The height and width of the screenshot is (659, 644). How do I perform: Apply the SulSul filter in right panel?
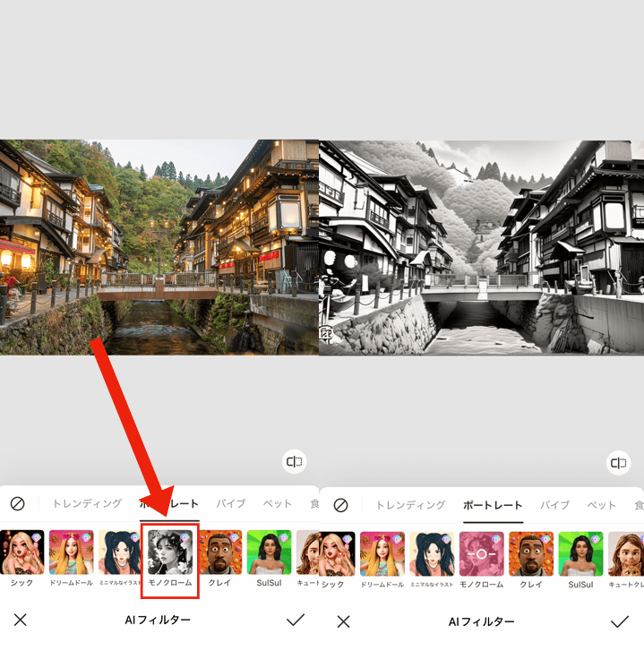coord(580,553)
